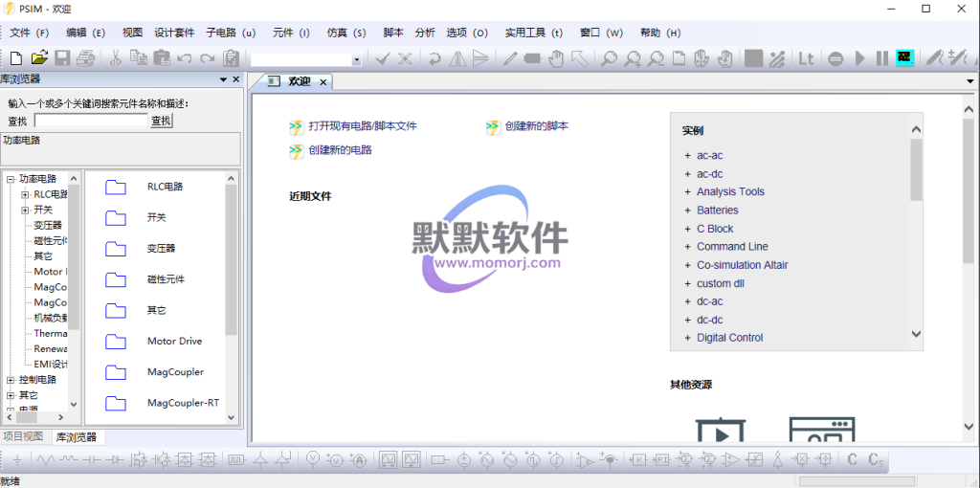The image size is (980, 488).
Task: Close the 欢迎 tab
Action: (x=323, y=82)
